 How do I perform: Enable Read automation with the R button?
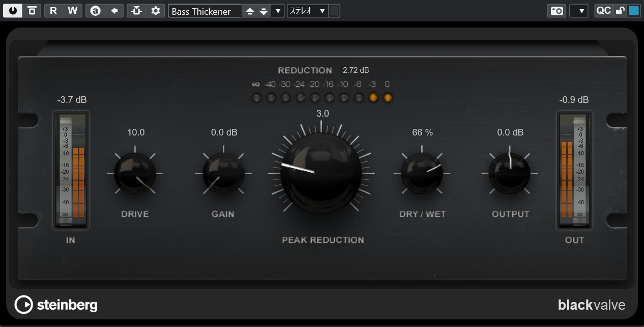(x=53, y=11)
